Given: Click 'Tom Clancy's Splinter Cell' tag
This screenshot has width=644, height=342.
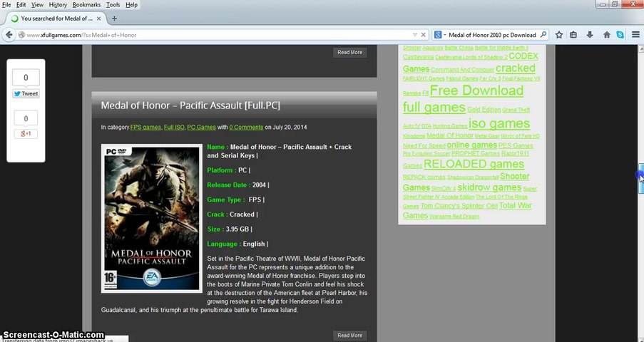Looking at the screenshot, I should point(459,206).
